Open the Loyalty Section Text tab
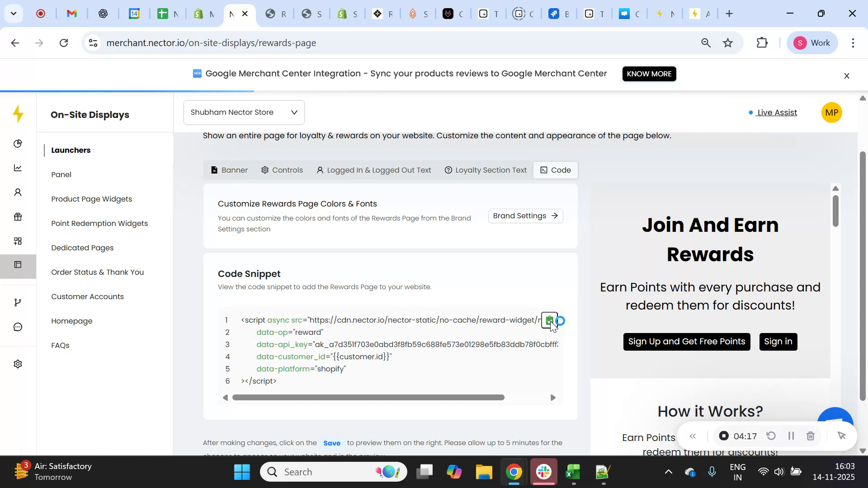This screenshot has width=868, height=488. pos(486,170)
